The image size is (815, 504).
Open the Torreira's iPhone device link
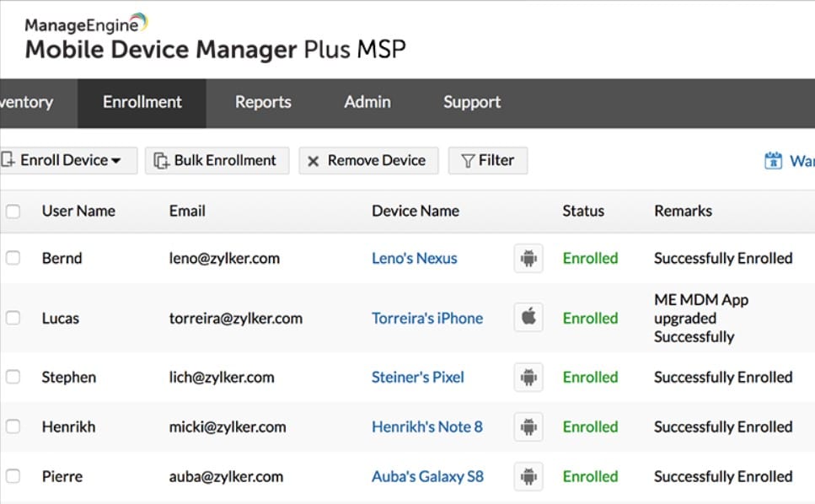[x=427, y=318]
